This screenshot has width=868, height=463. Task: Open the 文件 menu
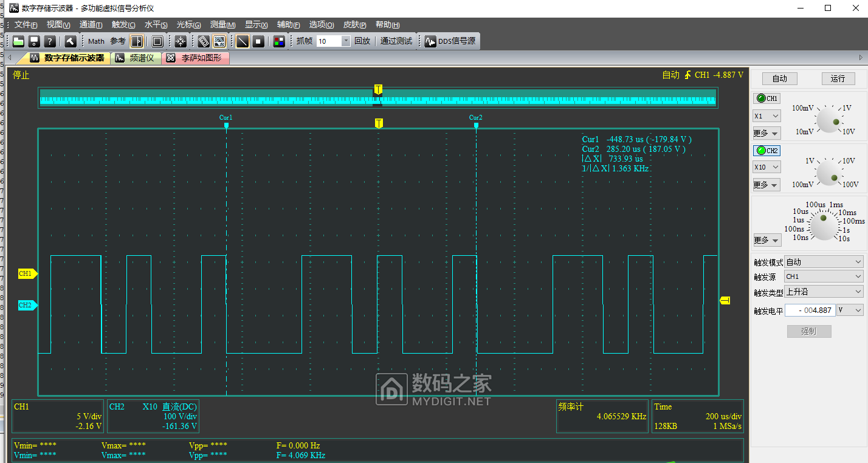pos(26,25)
